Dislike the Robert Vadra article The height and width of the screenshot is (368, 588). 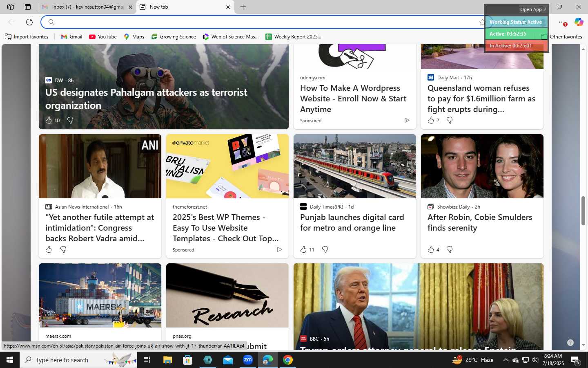(x=63, y=249)
